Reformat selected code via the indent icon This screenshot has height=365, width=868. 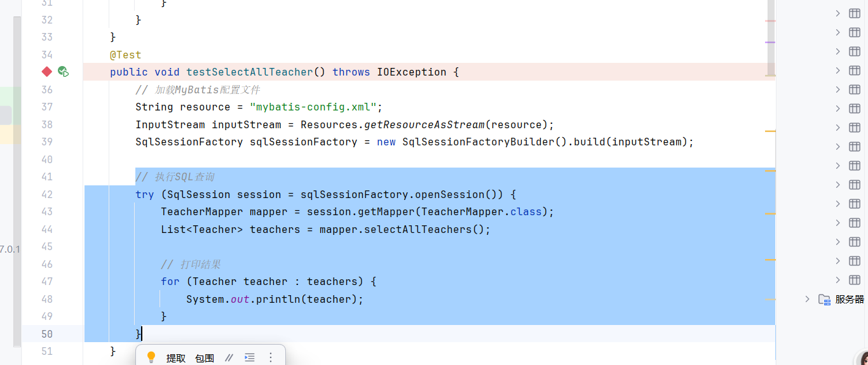[250, 358]
